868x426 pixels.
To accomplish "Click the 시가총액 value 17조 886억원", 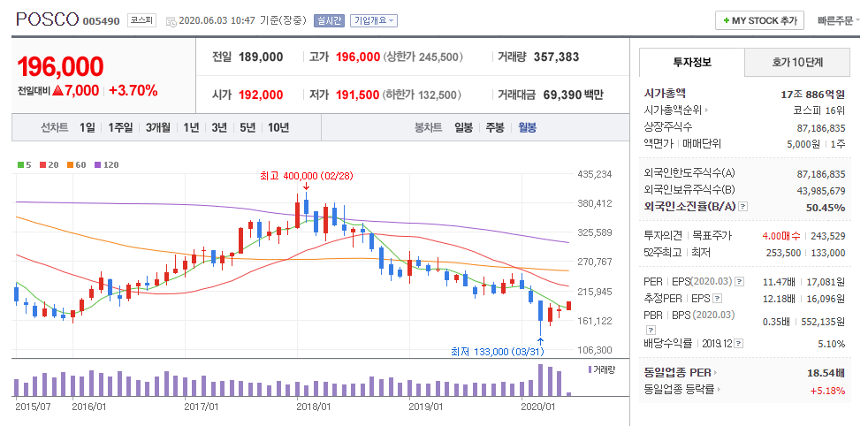I will coord(812,94).
